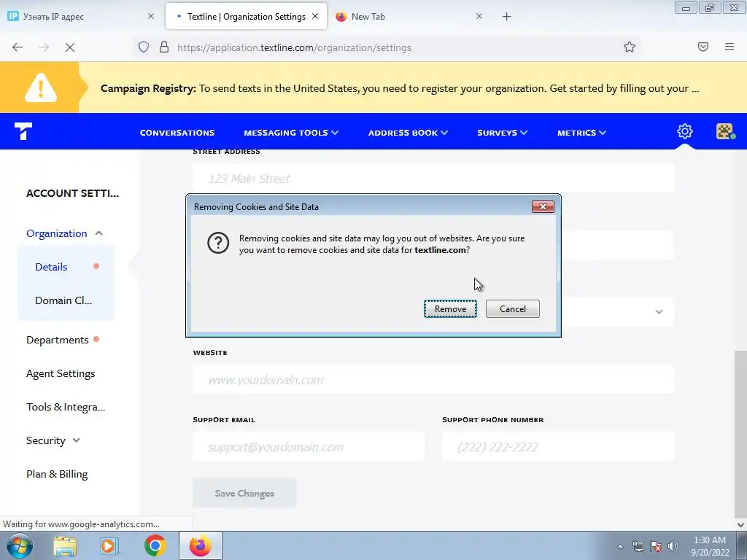Click the Firefox taskbar icon
The image size is (747, 560).
point(201,545)
